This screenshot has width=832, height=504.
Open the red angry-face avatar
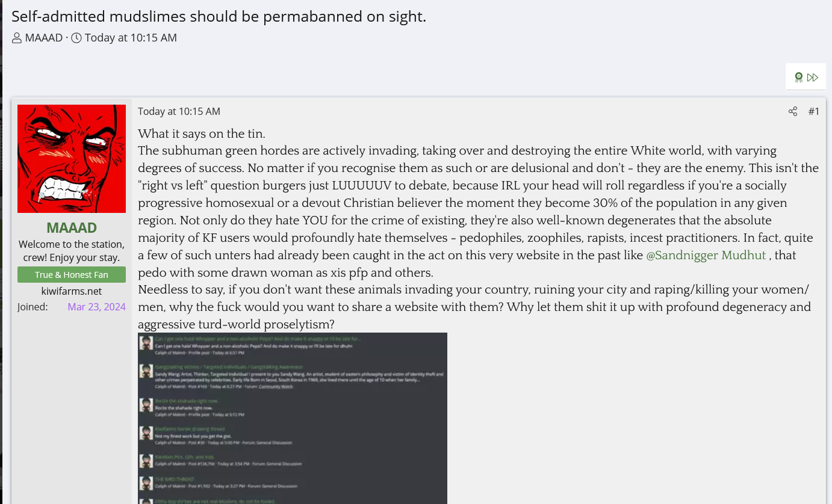(x=72, y=159)
